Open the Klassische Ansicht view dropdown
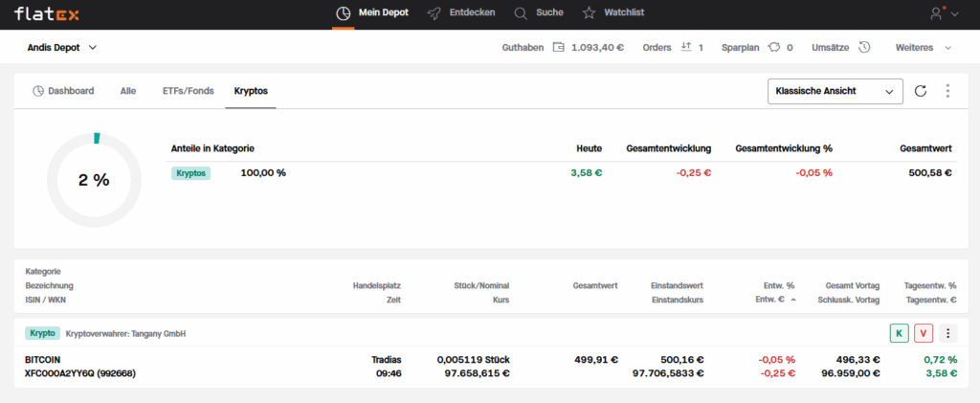The image size is (980, 403). coord(835,91)
